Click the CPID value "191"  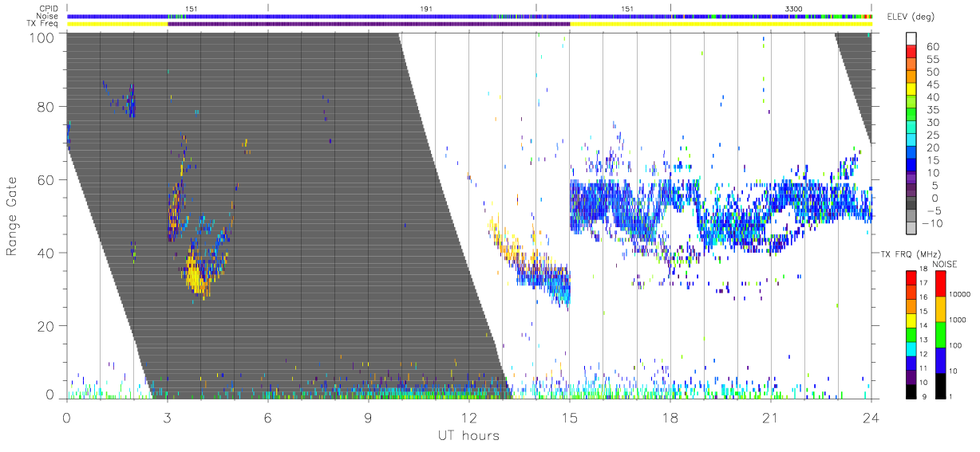coord(426,9)
